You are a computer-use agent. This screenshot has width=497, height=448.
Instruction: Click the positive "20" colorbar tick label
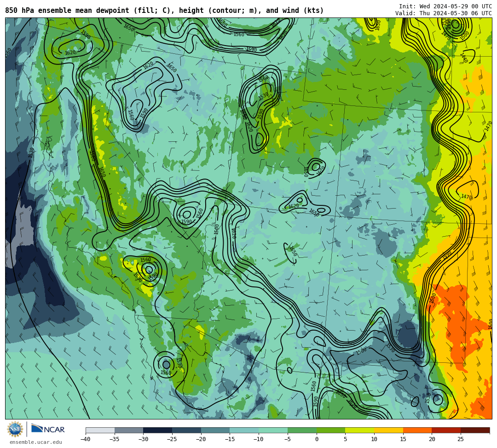(432, 439)
